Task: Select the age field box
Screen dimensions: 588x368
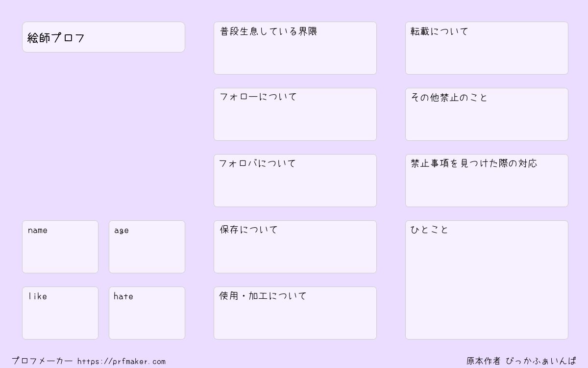Action: click(147, 247)
